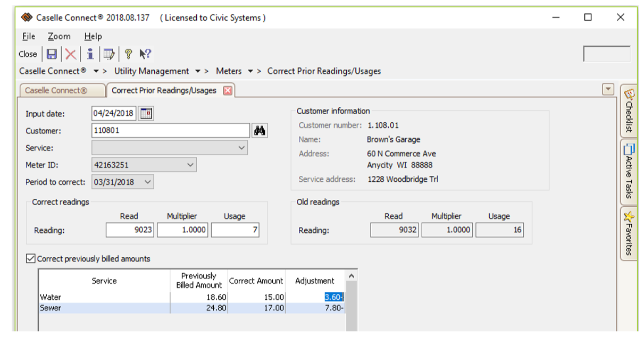Close the Correct Prior Readings/Usages tab
The width and height of the screenshot is (644, 338).
pyautogui.click(x=228, y=90)
